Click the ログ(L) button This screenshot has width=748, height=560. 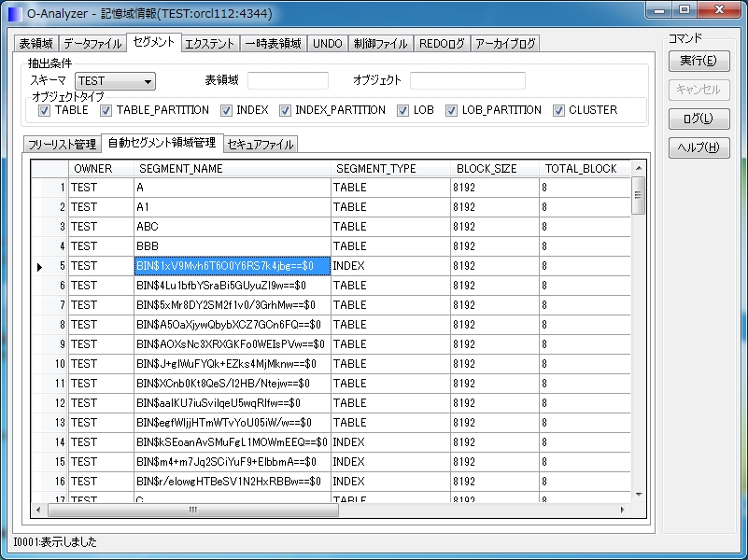[698, 119]
